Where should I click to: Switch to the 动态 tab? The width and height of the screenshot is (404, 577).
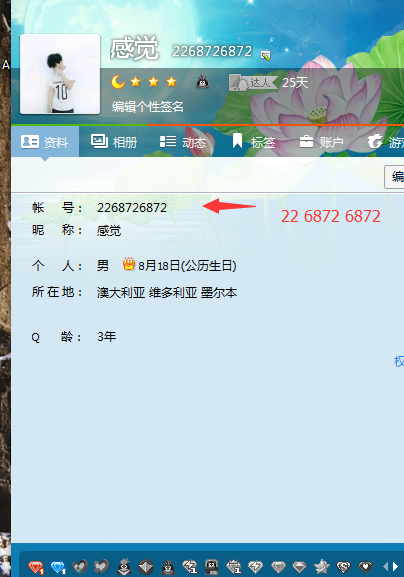coord(183,142)
